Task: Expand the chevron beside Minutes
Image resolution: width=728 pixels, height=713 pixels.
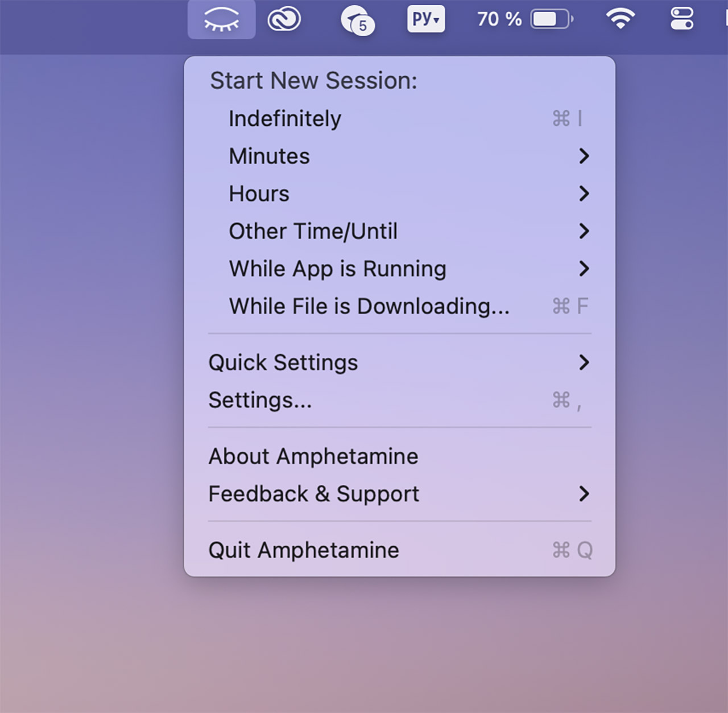Action: (584, 156)
